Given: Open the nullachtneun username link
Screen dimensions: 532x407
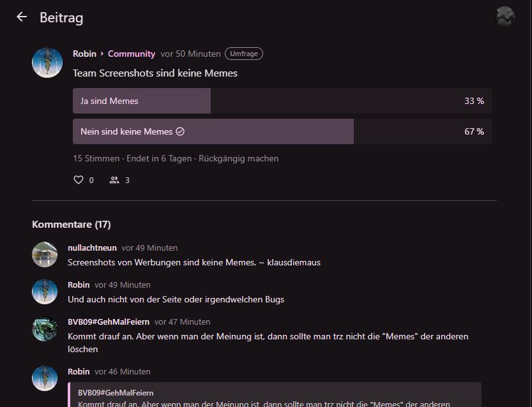Looking at the screenshot, I should pos(92,248).
